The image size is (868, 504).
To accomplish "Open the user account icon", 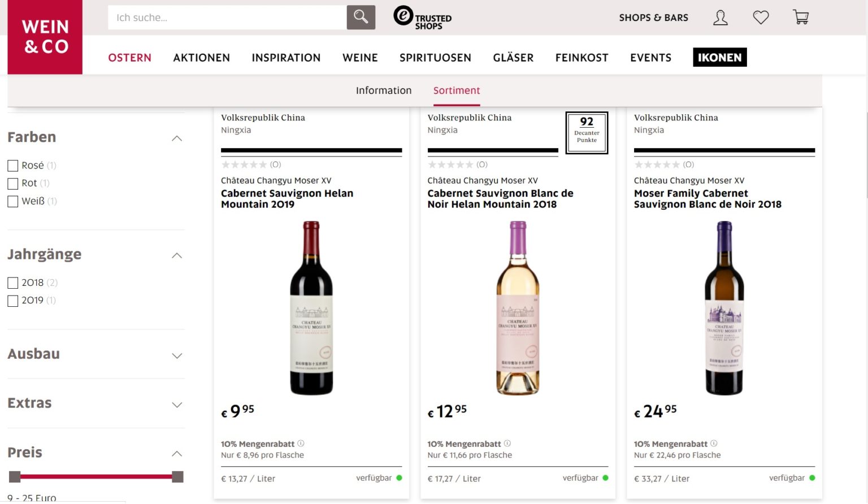I will tap(720, 18).
